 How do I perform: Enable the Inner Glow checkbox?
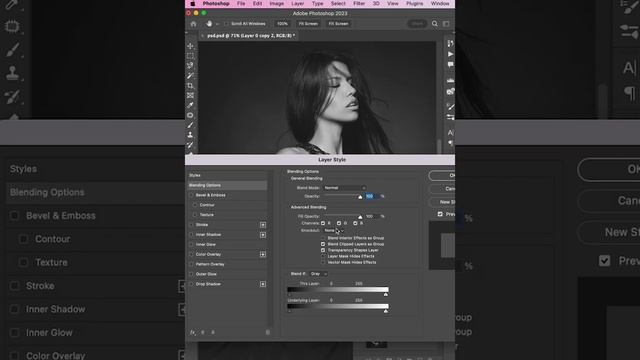(x=191, y=244)
